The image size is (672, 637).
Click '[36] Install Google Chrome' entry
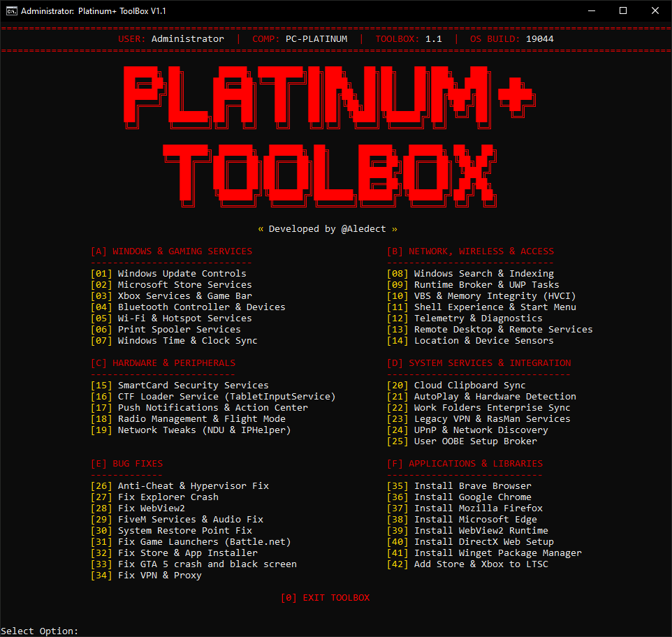click(x=459, y=497)
